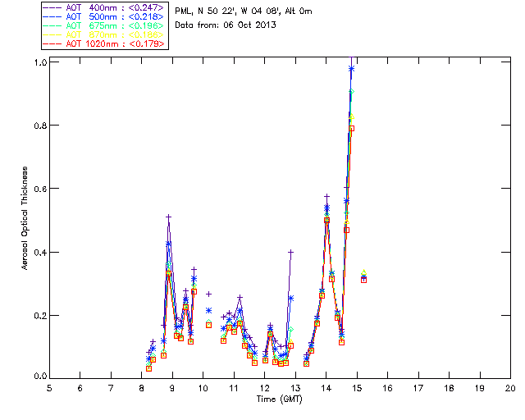This screenshot has width=525, height=420.
Task: Click the AOT 400nm legend entry
Action: pyautogui.click(x=103, y=7)
